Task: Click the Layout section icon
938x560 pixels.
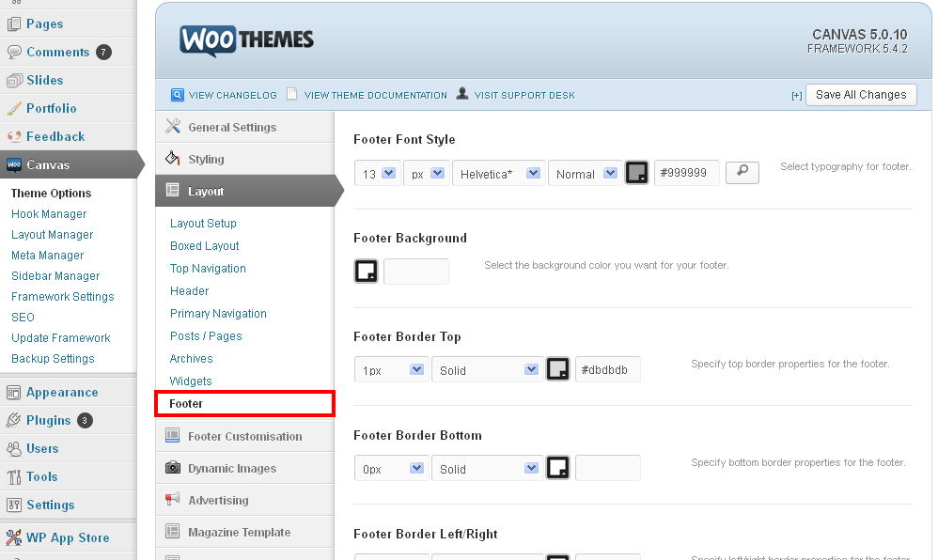Action: click(172, 190)
